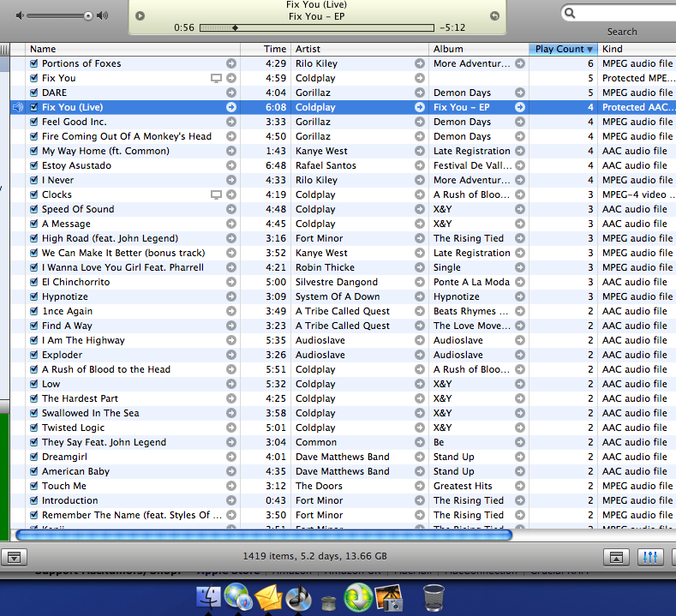Uncheck I Am The Highway checkbox

[34, 340]
